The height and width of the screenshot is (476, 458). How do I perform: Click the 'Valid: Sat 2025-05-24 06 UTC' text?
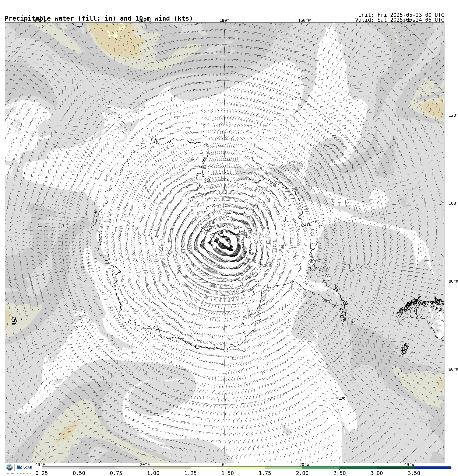pyautogui.click(x=399, y=20)
